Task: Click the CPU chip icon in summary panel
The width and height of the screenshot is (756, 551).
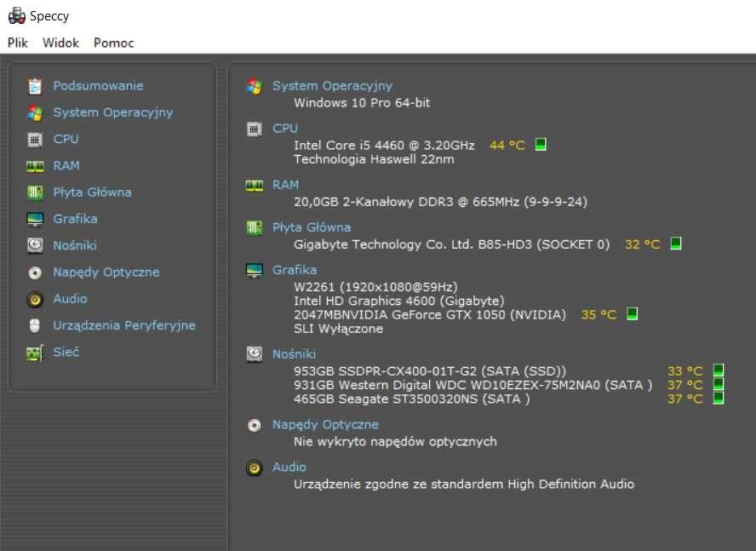Action: [254, 129]
